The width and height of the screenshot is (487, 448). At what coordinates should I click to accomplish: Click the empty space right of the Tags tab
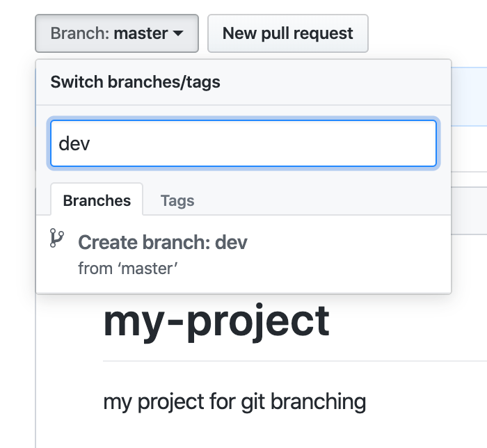click(x=320, y=200)
